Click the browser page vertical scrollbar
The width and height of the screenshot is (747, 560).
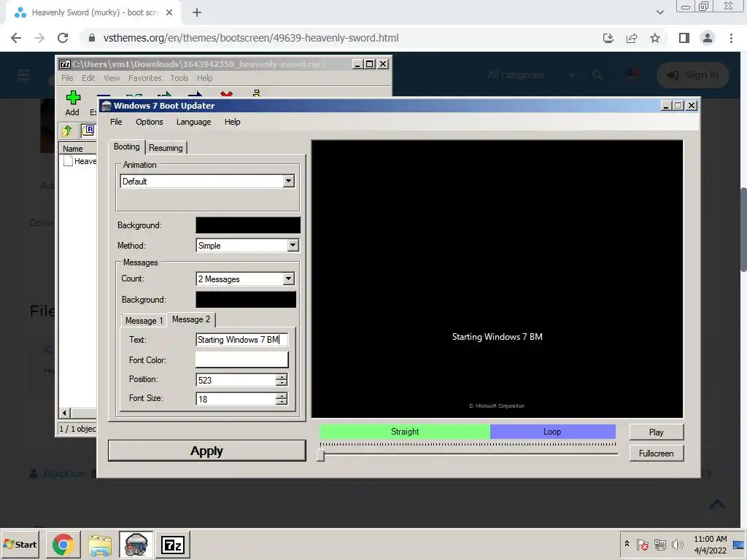click(743, 230)
